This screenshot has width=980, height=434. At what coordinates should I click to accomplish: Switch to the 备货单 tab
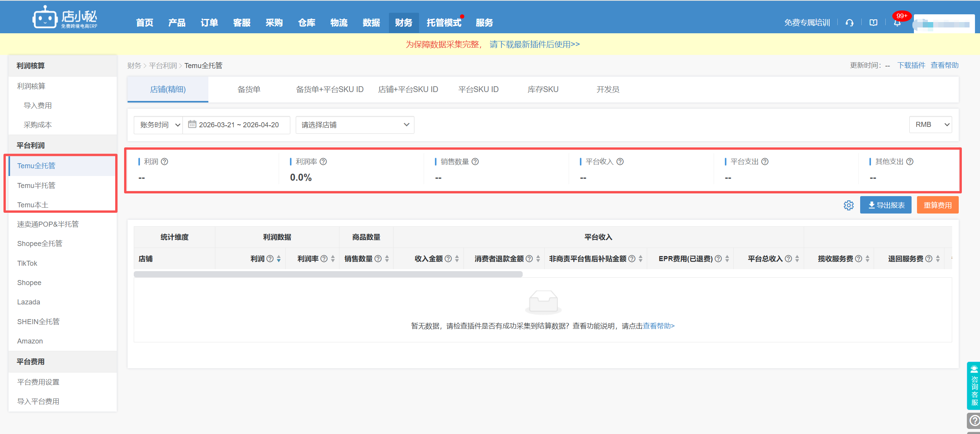(249, 89)
